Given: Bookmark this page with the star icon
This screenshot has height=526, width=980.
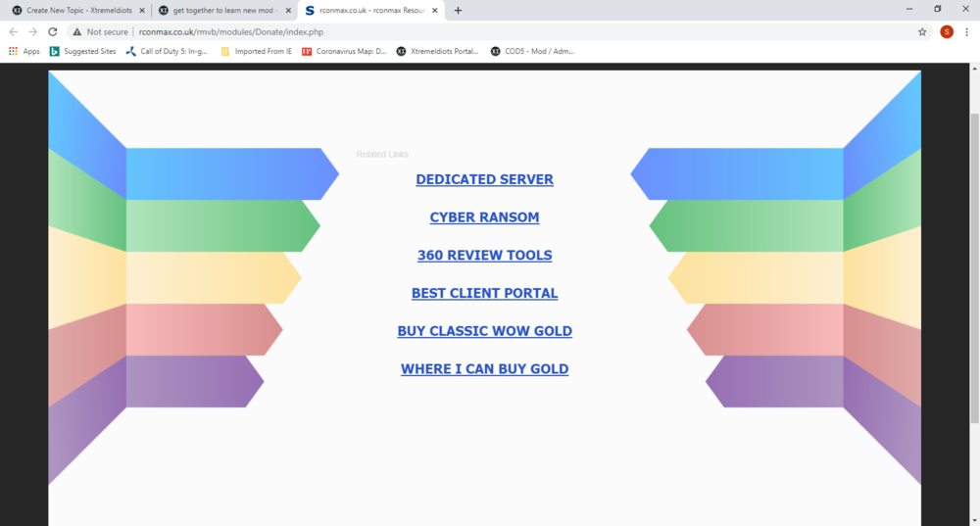Looking at the screenshot, I should click(x=922, y=31).
